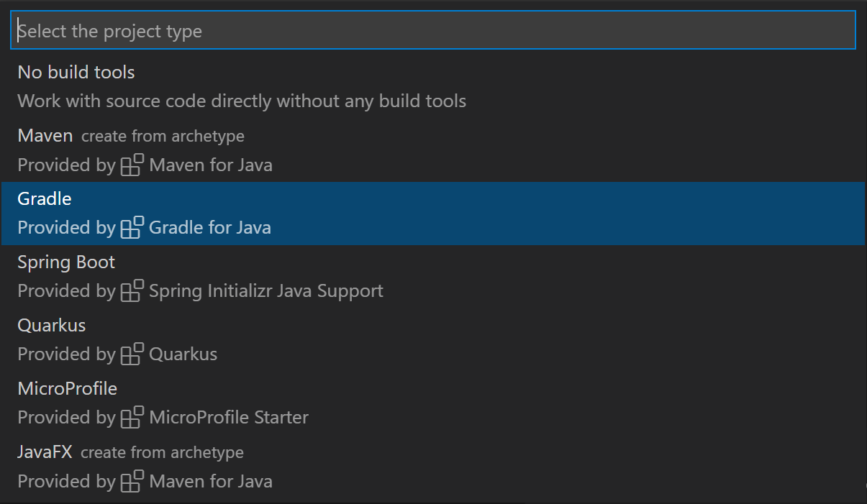Pick the JavaFX project type
The height and width of the screenshot is (504, 867).
tap(45, 452)
